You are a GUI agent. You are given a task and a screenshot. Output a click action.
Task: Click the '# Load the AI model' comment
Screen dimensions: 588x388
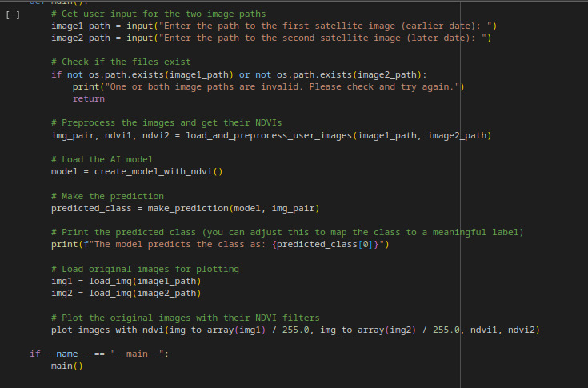click(x=102, y=159)
